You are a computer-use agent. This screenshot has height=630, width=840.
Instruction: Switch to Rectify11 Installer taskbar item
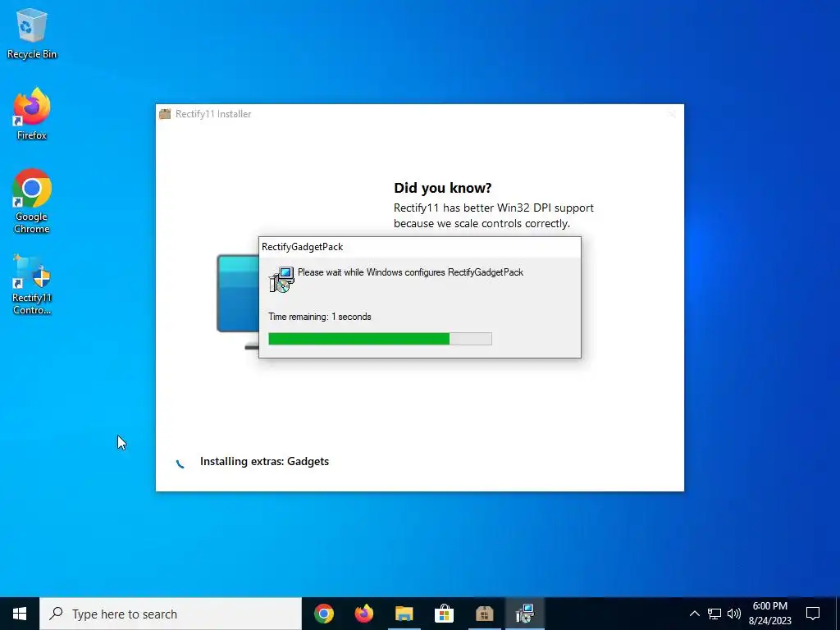click(x=484, y=614)
